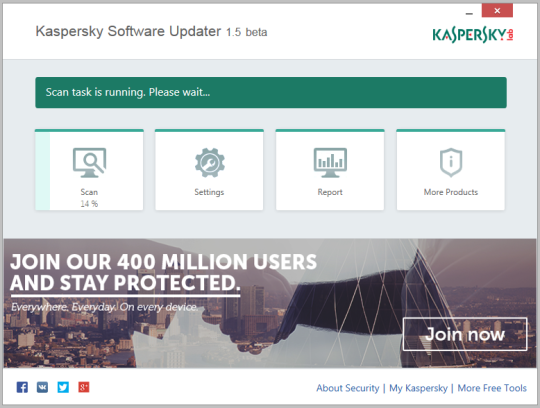The height and width of the screenshot is (408, 540).
Task: Click the Report tile label
Action: pos(330,192)
